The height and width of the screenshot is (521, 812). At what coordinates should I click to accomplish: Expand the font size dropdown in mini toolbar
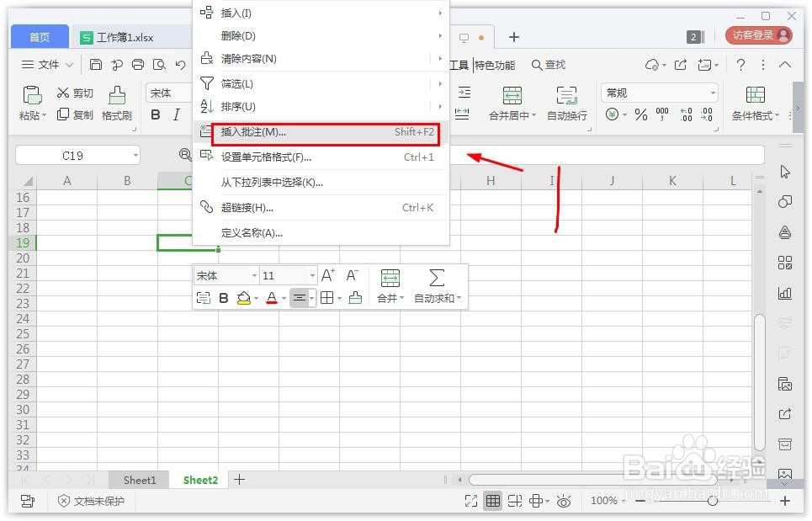tap(312, 275)
